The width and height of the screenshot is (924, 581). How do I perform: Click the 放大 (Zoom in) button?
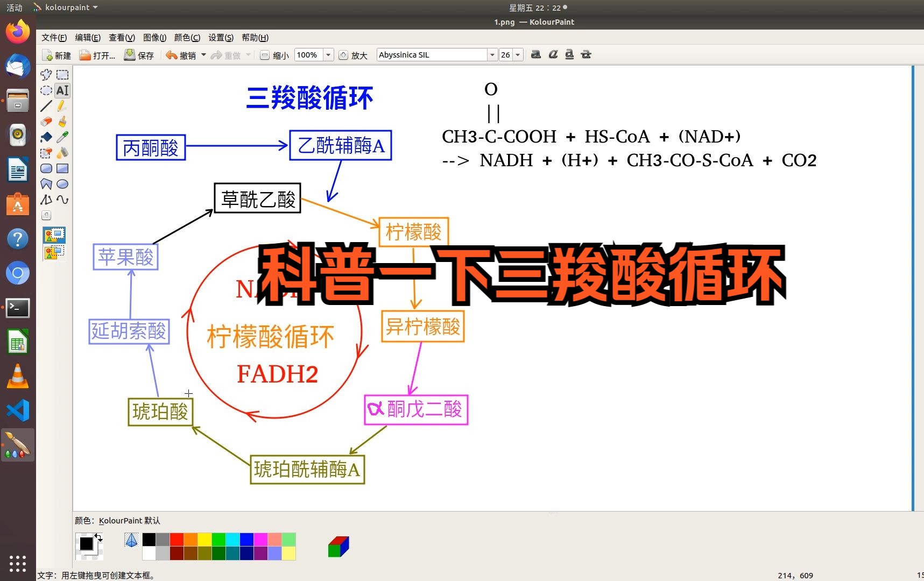point(354,55)
